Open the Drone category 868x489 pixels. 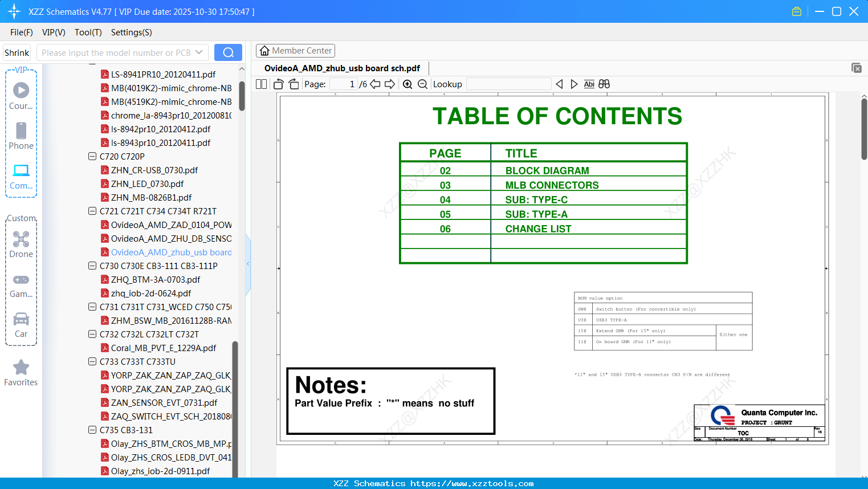point(21,244)
